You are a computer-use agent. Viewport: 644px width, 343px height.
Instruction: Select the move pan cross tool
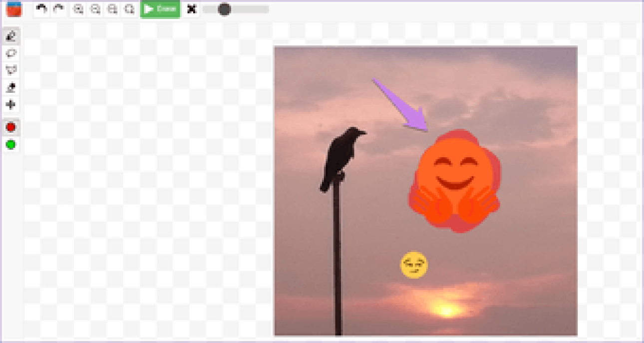click(11, 104)
